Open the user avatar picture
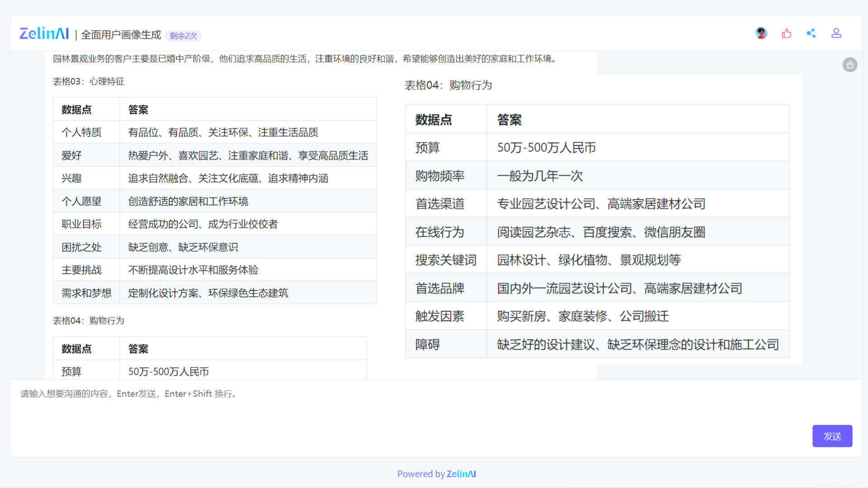868x488 pixels. pos(761,33)
